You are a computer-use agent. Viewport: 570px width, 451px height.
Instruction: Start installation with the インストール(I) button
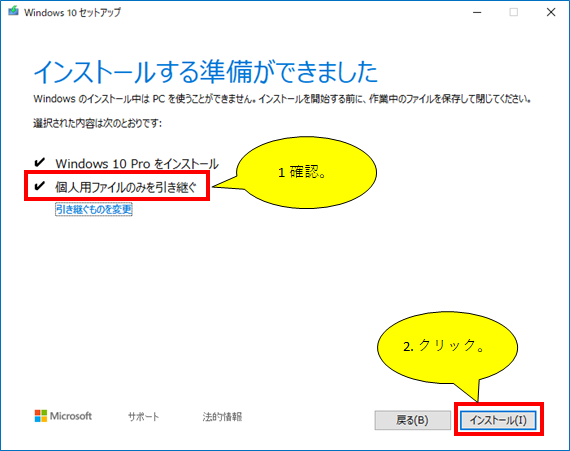click(x=498, y=420)
